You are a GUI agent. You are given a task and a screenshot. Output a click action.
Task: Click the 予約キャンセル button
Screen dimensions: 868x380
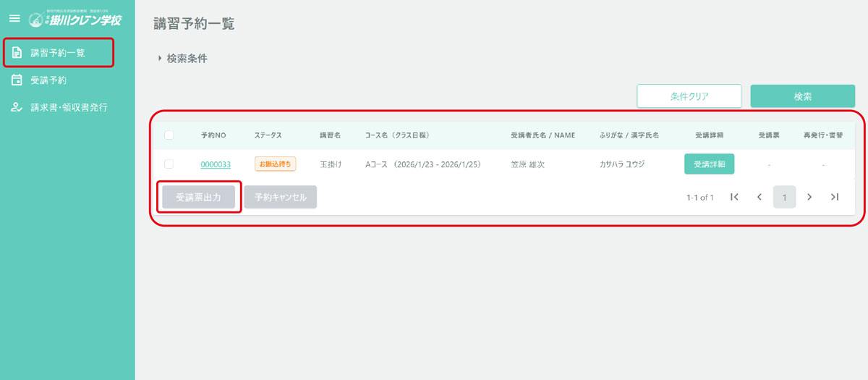(280, 197)
